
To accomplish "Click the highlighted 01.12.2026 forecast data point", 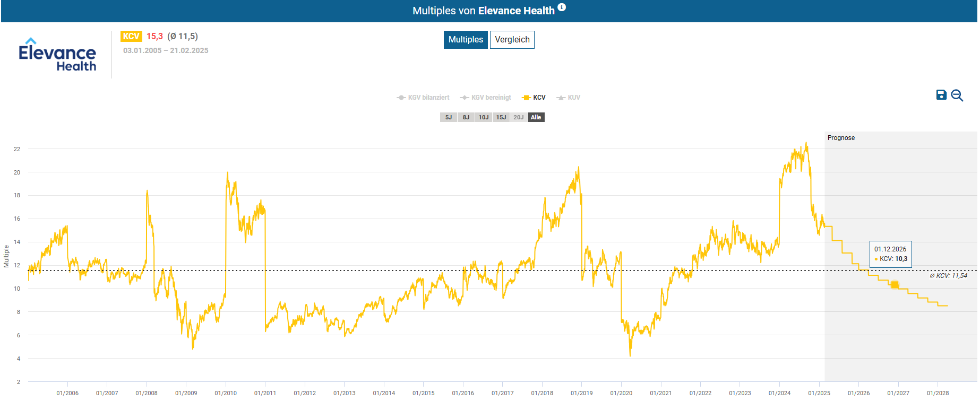I will 895,285.
